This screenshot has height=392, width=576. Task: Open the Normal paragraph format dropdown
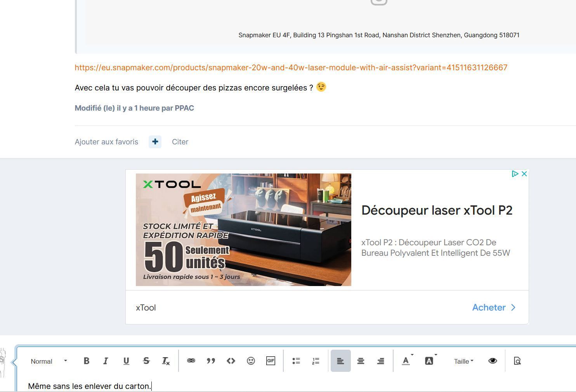(x=49, y=361)
